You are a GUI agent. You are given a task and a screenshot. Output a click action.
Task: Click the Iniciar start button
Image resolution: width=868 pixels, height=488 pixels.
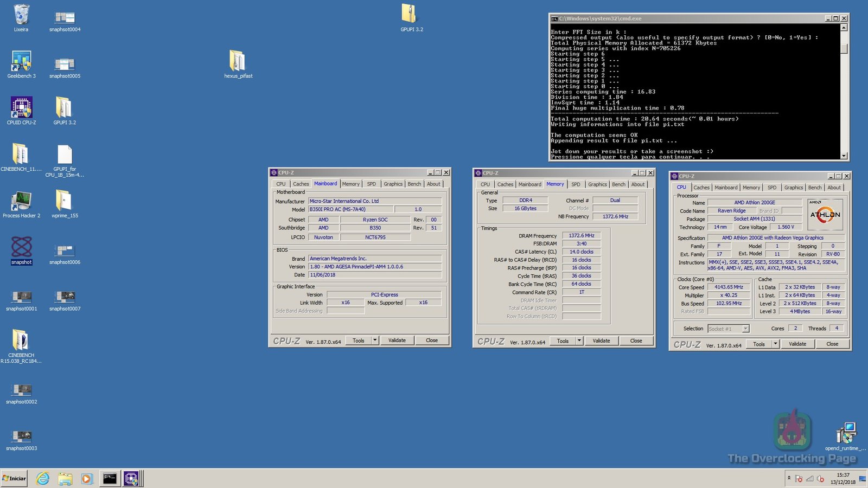coord(14,478)
